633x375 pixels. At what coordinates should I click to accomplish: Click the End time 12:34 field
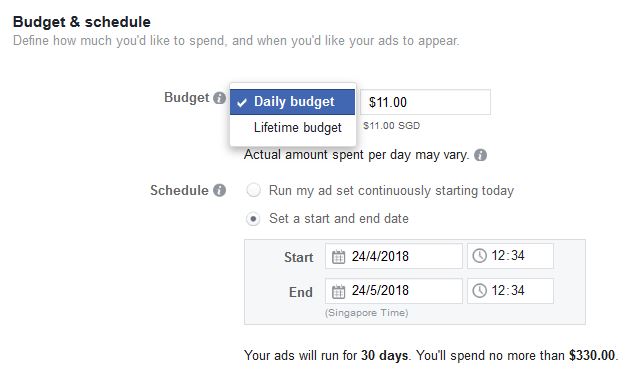coord(510,291)
